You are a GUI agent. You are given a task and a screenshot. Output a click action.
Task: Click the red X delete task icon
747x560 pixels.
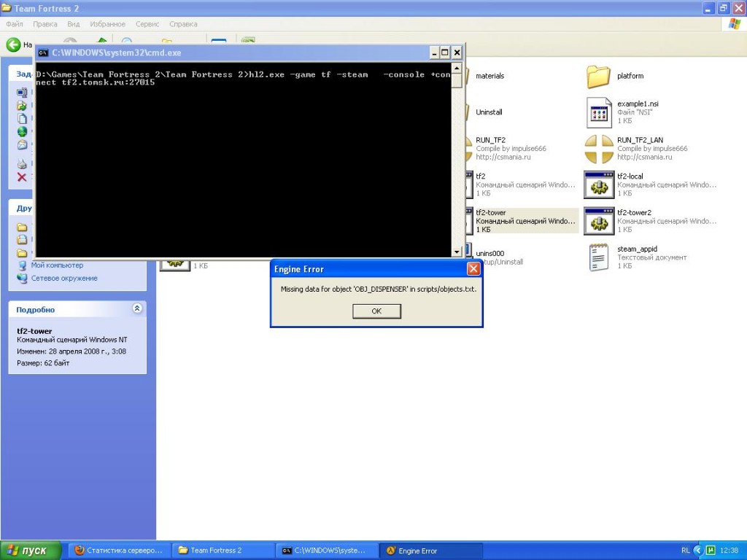click(x=22, y=177)
